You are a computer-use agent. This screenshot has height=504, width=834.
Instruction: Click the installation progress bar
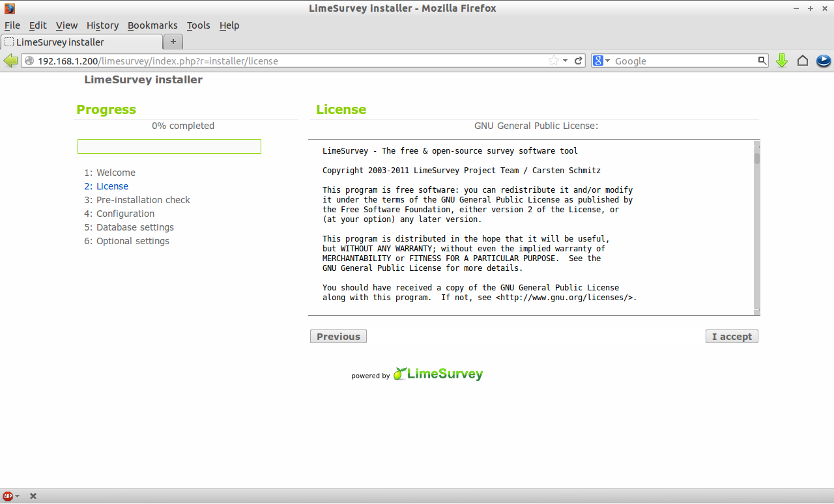tap(169, 147)
